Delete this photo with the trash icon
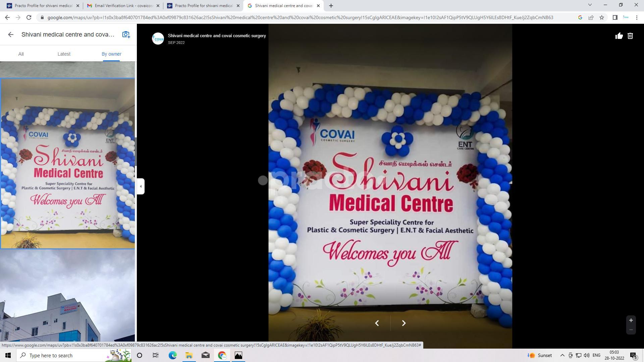The width and height of the screenshot is (644, 362). click(x=630, y=36)
